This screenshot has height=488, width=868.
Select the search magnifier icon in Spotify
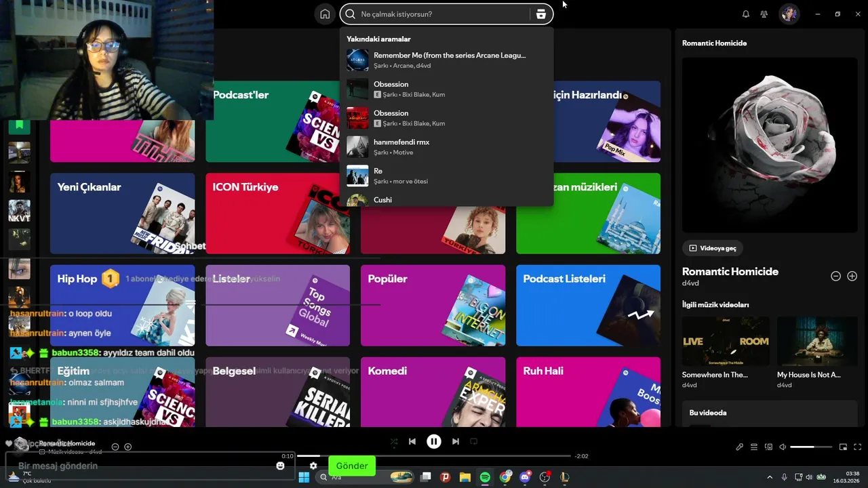[x=350, y=14]
